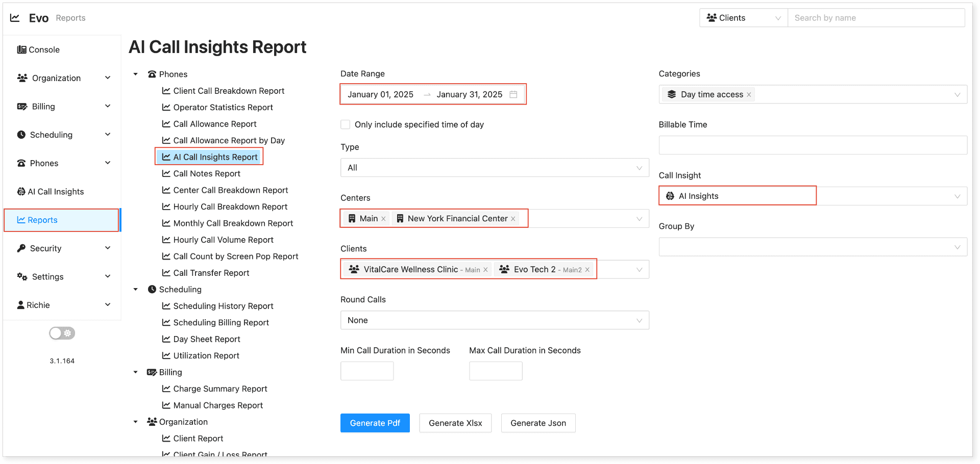Screen dimensions: 980x464
Task: Expand the Organization sidebar menu chevron
Action: (108, 78)
